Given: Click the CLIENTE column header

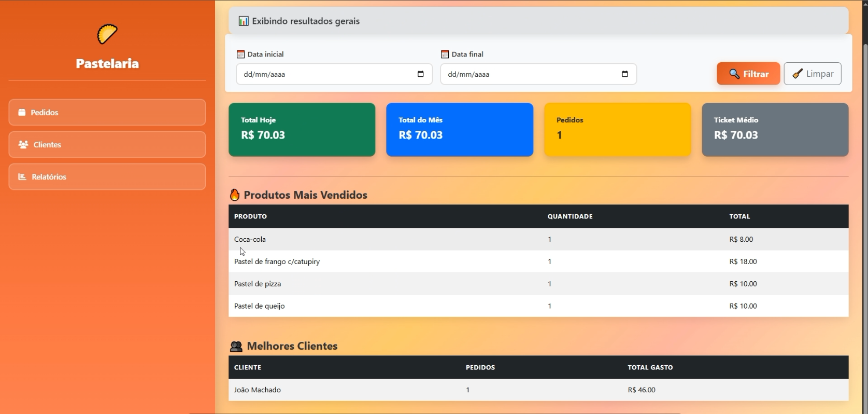Looking at the screenshot, I should tap(248, 367).
